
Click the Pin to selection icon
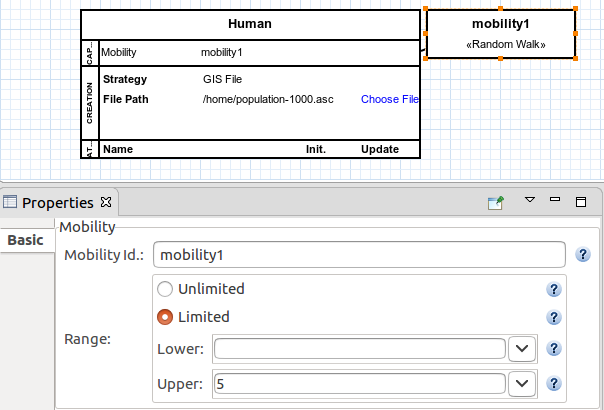pos(496,202)
